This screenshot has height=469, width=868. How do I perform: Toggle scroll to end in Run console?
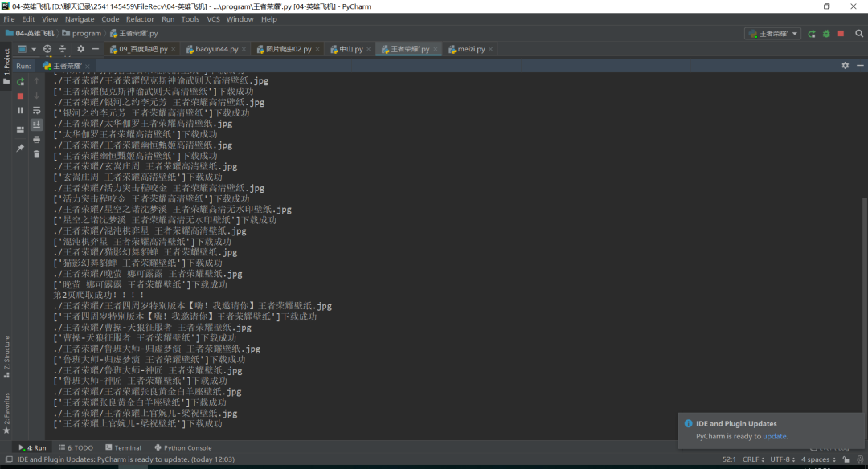(x=36, y=124)
